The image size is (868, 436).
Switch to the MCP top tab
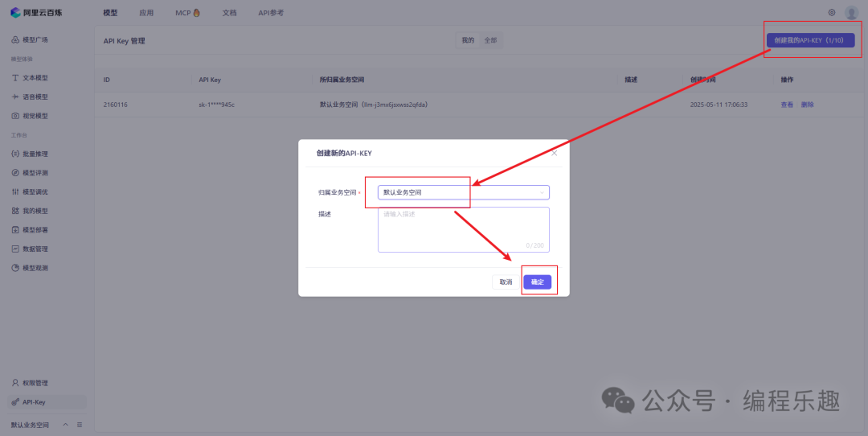[x=187, y=13]
